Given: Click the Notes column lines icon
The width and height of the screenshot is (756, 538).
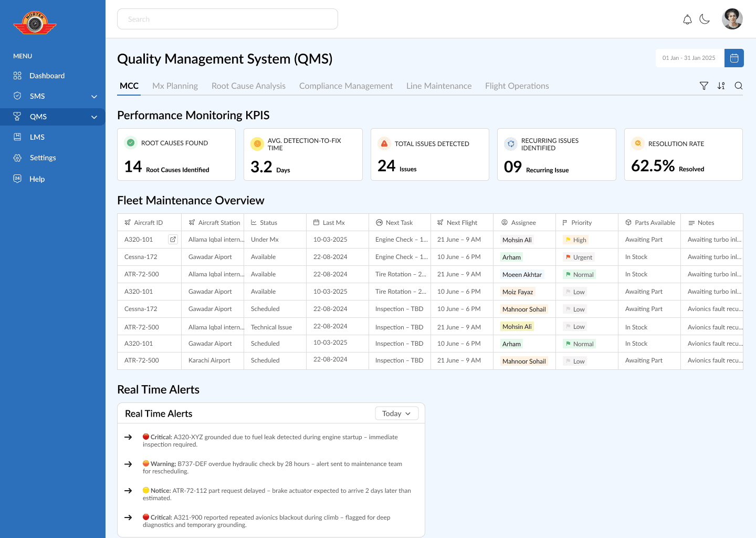Looking at the screenshot, I should [691, 223].
